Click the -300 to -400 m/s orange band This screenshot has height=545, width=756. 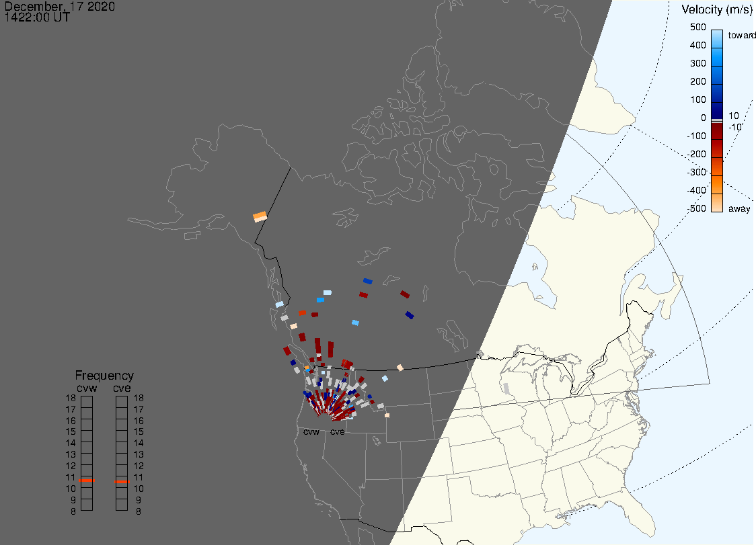click(x=717, y=185)
